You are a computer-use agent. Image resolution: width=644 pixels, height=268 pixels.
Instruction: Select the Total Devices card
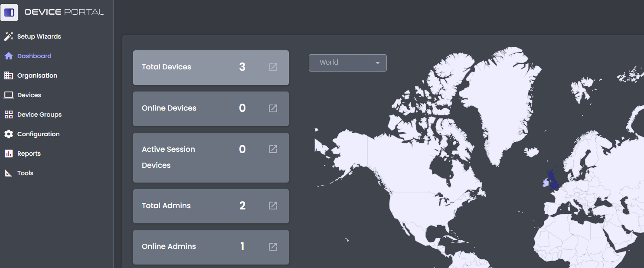[211, 67]
